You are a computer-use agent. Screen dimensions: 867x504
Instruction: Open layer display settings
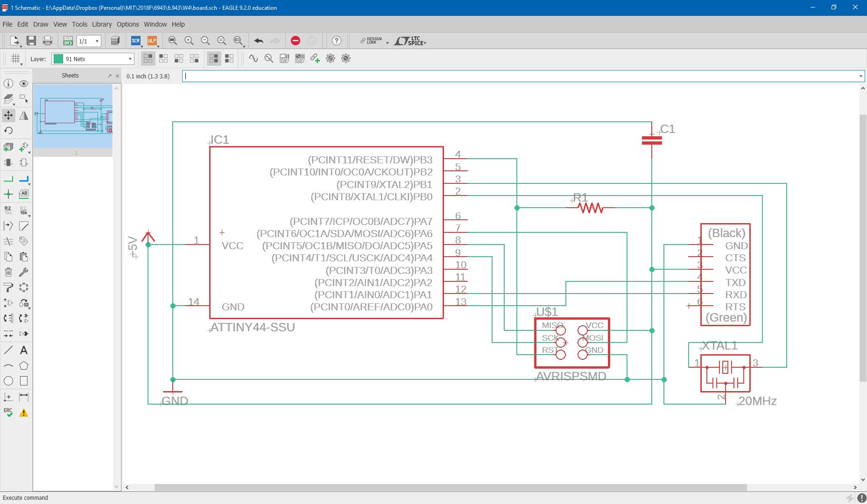point(8,99)
